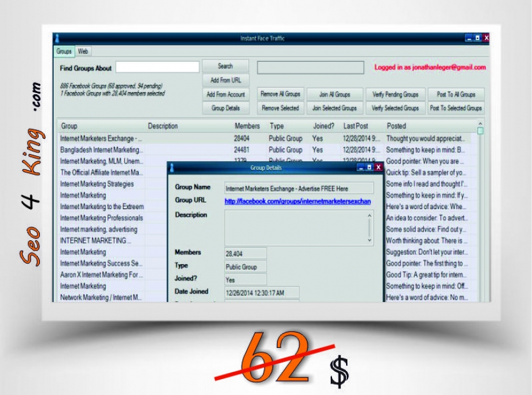This screenshot has width=532, height=395.
Task: Click the Group Details title bar icon
Action: click(172, 168)
